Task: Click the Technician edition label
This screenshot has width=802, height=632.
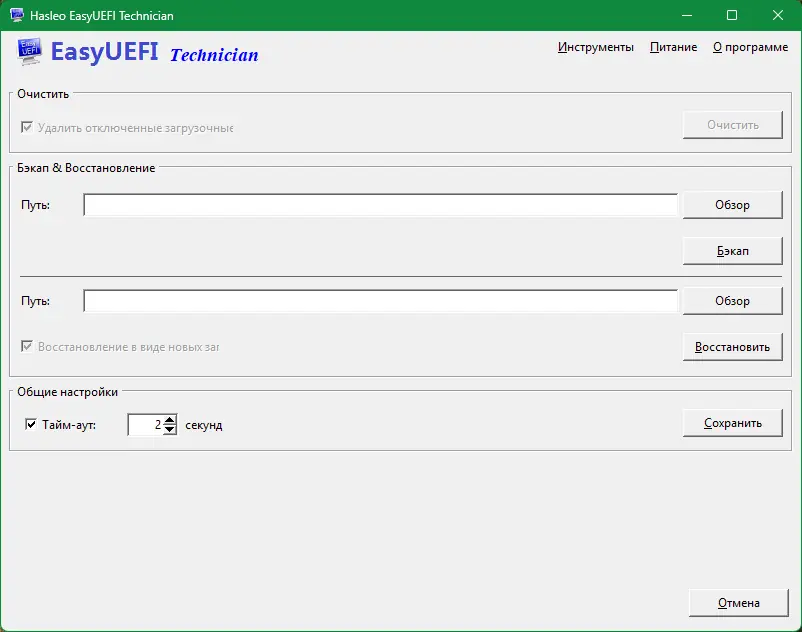Action: 214,55
